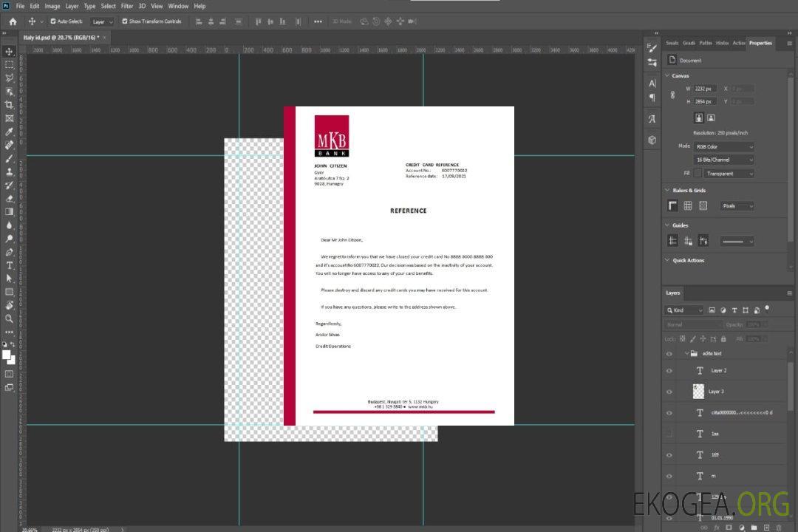Open the guide line style dropdown
The width and height of the screenshot is (798, 532).
737,242
